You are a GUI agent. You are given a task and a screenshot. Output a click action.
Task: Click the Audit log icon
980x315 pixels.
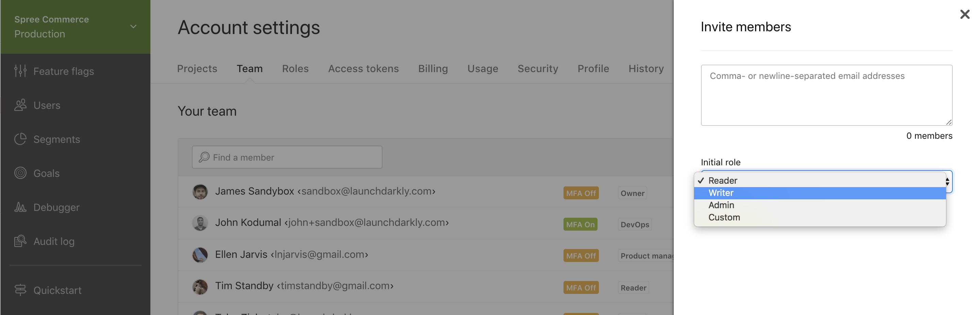pyautogui.click(x=20, y=241)
